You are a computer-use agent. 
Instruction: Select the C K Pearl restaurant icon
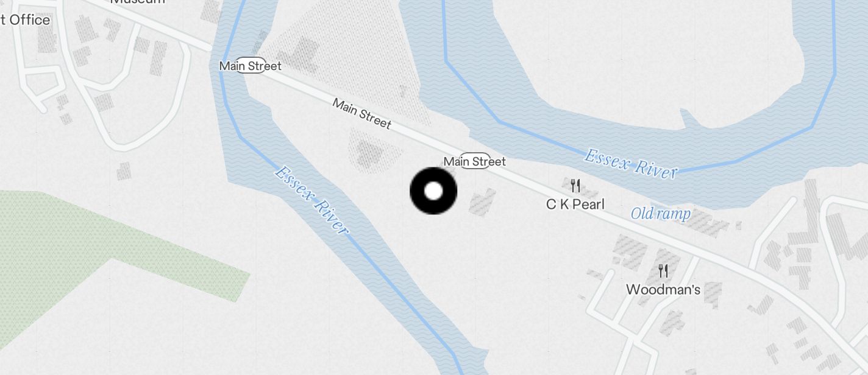575,185
